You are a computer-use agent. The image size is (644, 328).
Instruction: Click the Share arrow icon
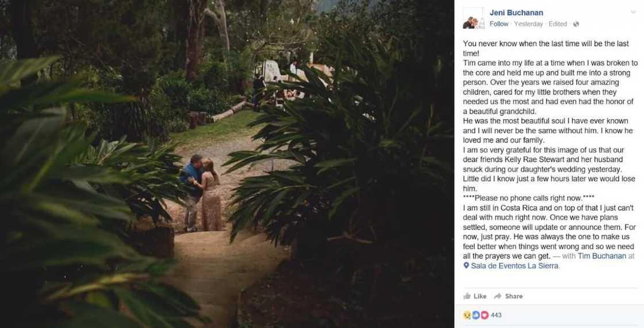[x=497, y=296]
